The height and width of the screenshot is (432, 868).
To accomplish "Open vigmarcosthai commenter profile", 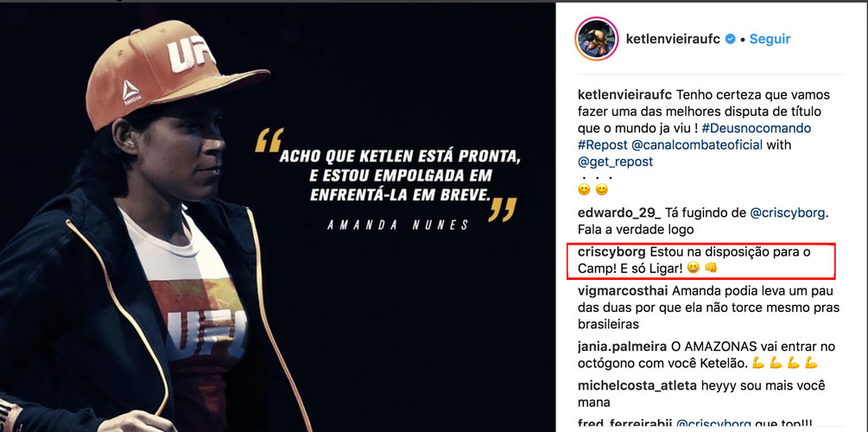I will coord(624,291).
